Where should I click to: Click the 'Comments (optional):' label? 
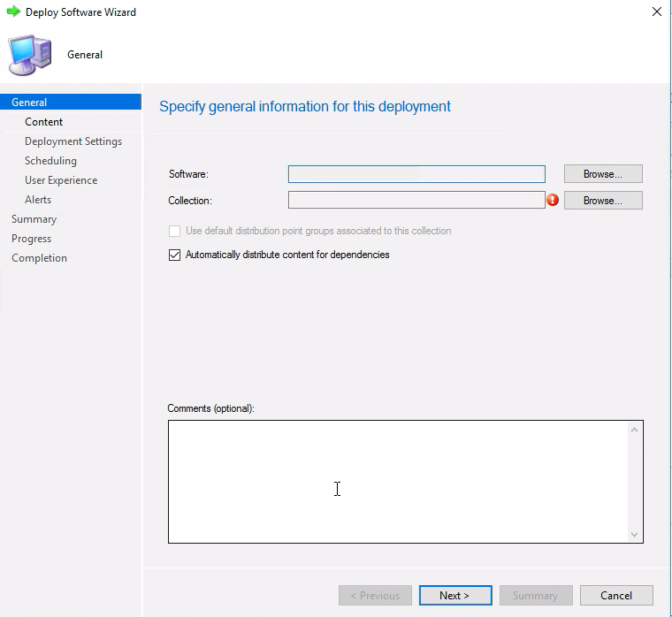coord(210,408)
